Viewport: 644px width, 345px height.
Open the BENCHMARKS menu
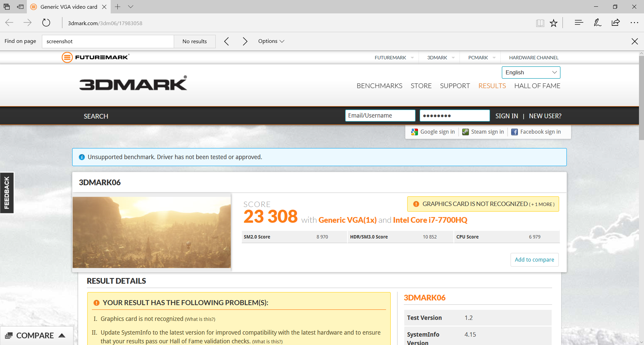379,86
